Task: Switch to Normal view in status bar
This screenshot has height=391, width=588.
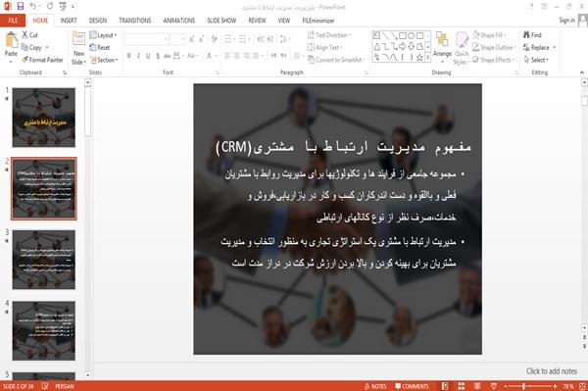Action: pos(445,386)
